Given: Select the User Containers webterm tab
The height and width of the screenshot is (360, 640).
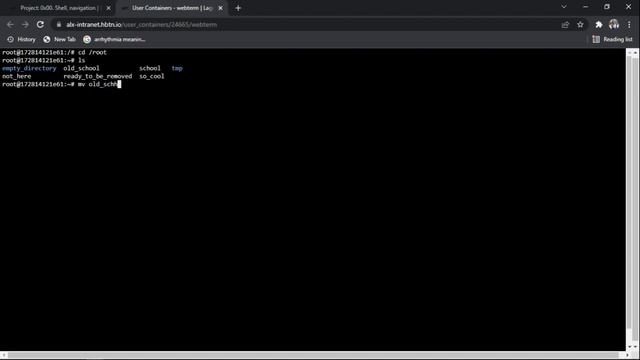Looking at the screenshot, I should point(172,8).
